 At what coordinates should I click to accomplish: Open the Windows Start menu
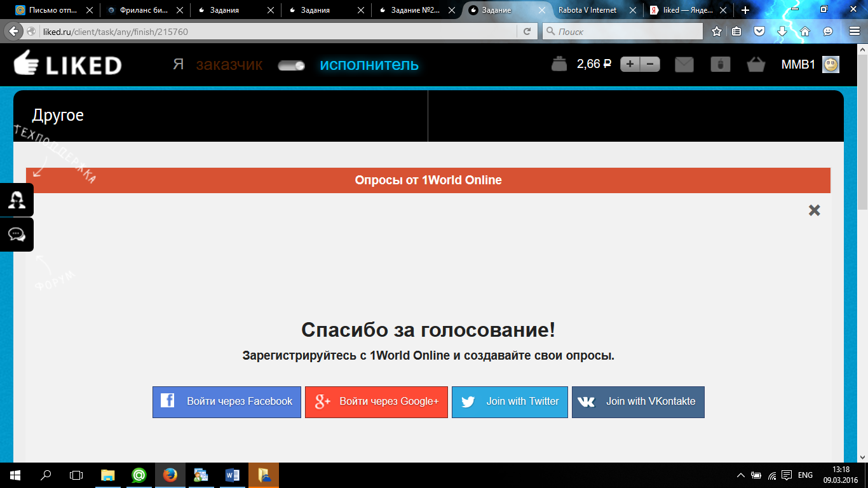[x=15, y=475]
